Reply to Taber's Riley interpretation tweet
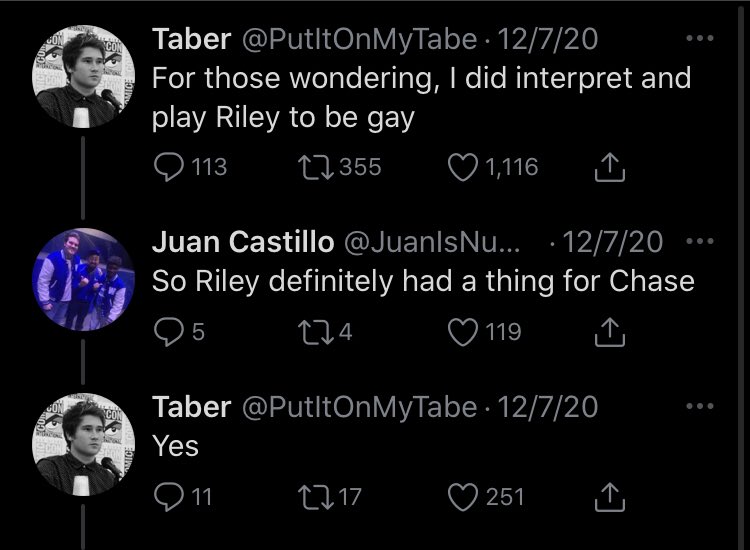This screenshot has width=750, height=550. [168, 167]
